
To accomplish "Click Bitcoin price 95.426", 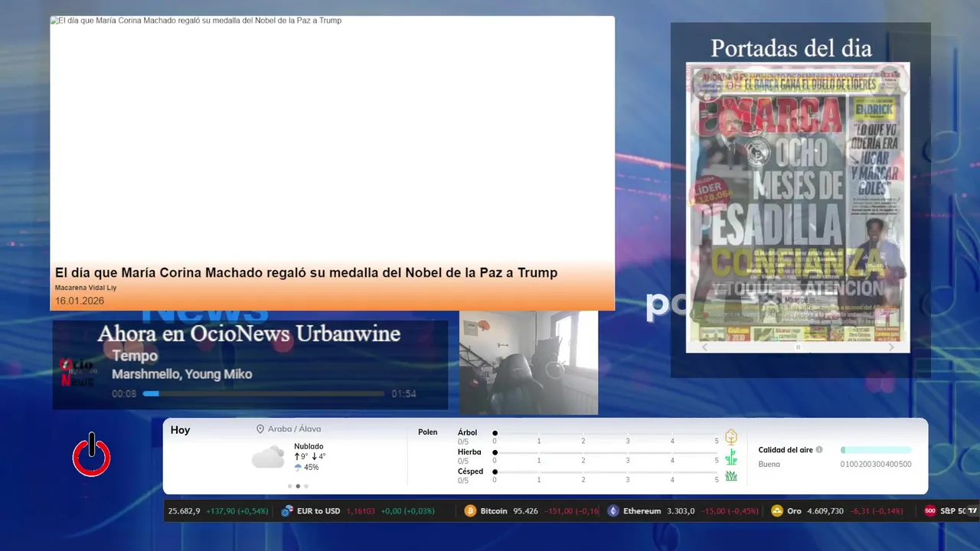I will pyautogui.click(x=525, y=510).
